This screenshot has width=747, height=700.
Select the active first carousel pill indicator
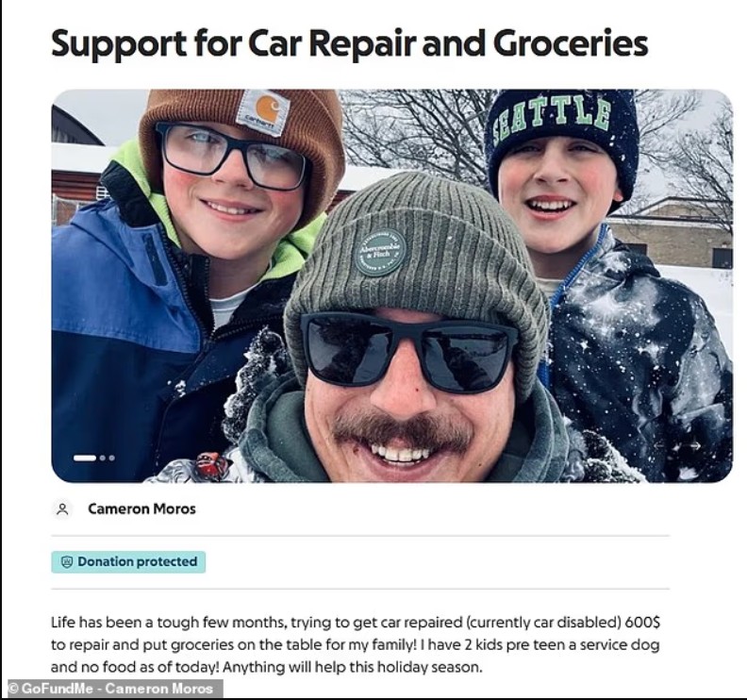[x=85, y=458]
